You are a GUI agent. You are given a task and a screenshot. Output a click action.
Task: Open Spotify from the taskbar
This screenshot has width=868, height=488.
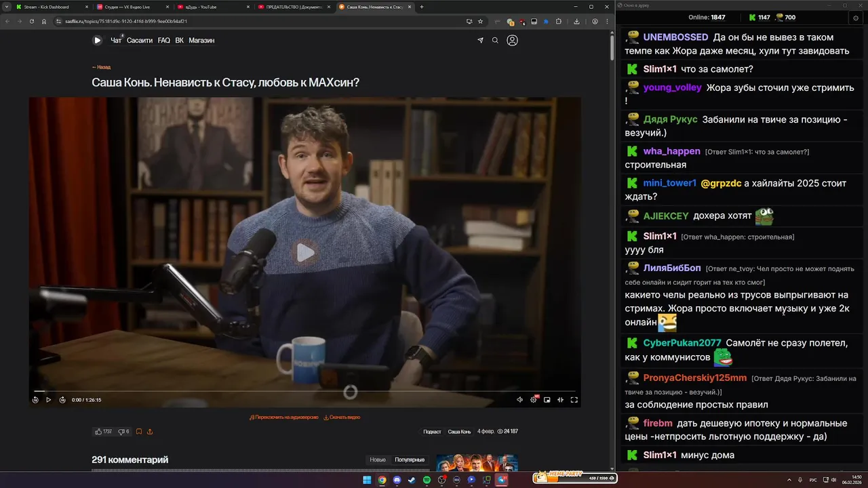427,480
